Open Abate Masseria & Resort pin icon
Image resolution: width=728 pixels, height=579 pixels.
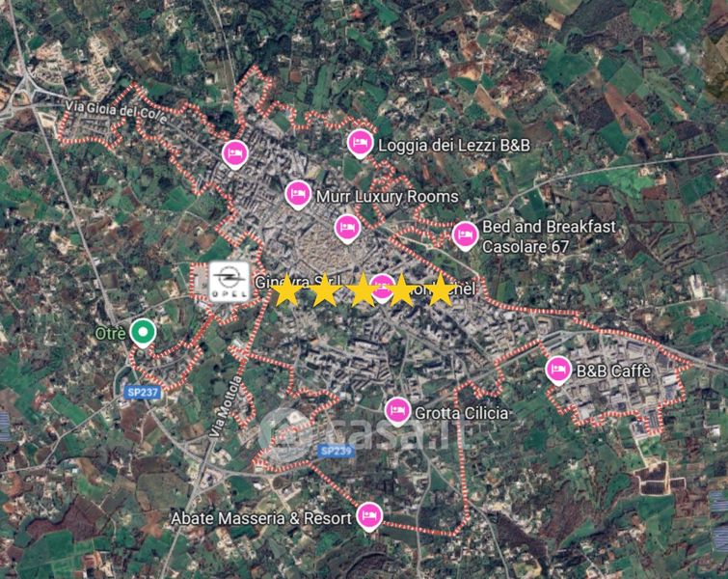(x=369, y=516)
